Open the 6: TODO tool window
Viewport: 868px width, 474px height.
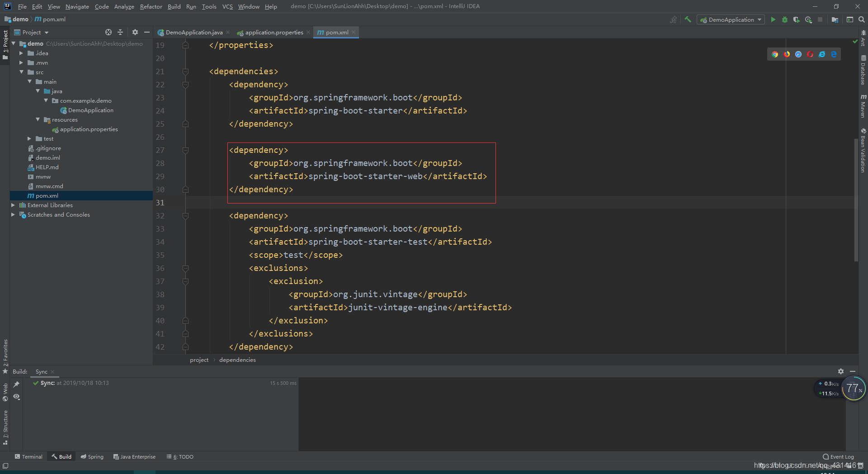[180, 456]
